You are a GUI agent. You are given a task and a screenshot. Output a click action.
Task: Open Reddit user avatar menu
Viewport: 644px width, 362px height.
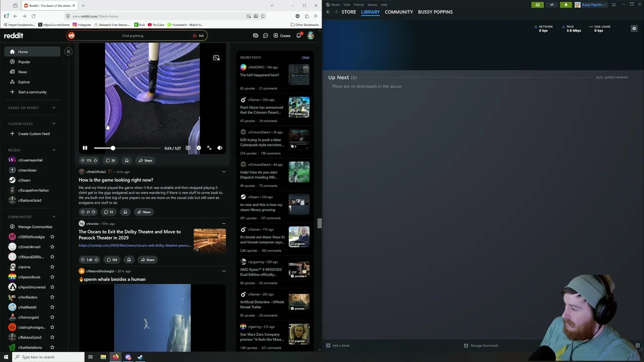pos(311,36)
